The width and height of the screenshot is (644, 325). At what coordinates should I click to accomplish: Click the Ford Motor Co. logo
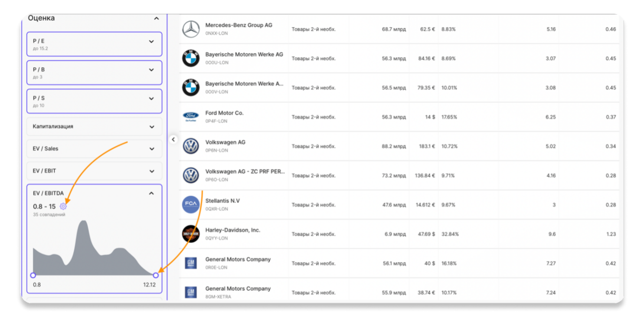[x=191, y=117]
